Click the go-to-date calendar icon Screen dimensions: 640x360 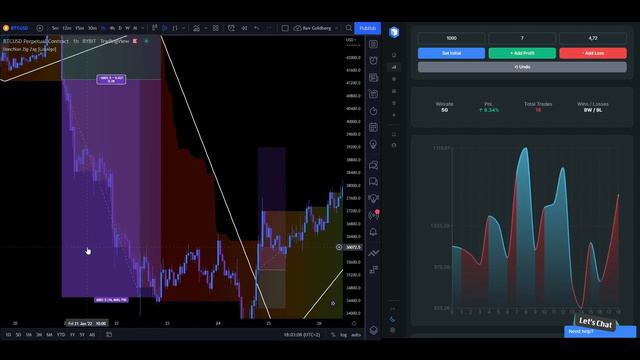(x=109, y=335)
